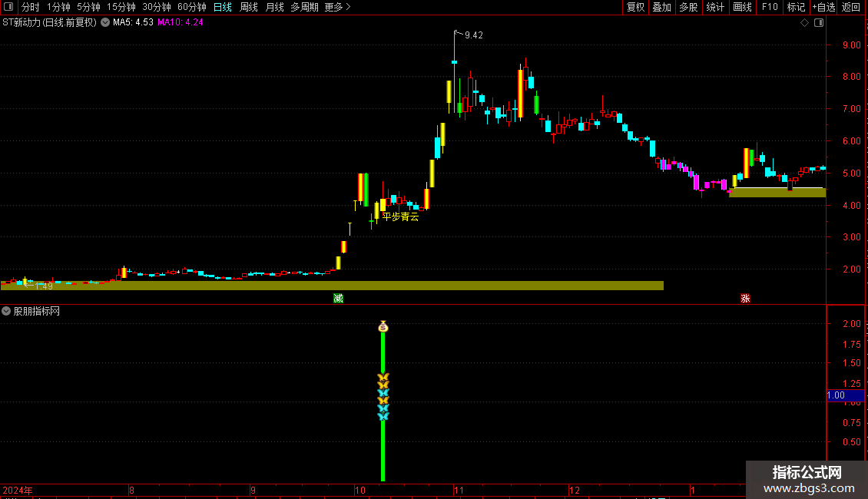Click the diamond icon in main chart
868x499 pixels.
click(805, 23)
